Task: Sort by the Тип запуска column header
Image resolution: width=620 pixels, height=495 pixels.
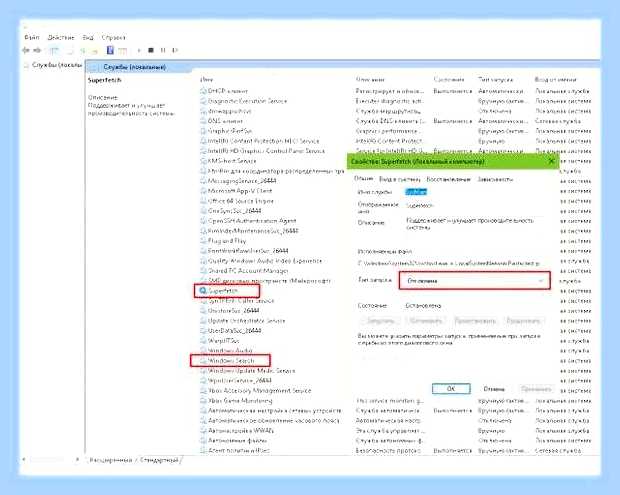Action: [495, 79]
